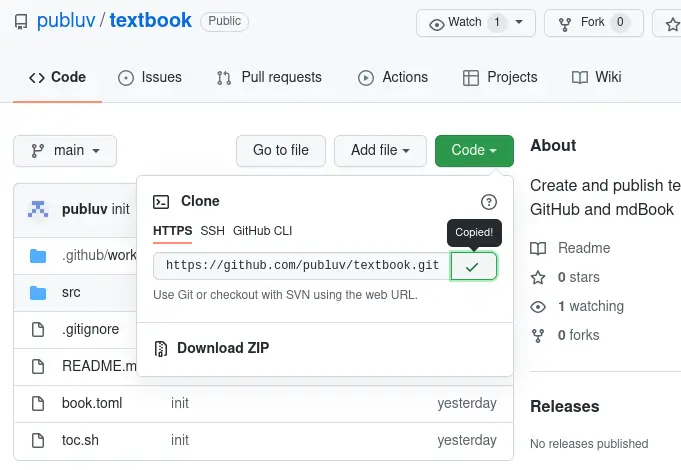Click the copy URL checkmark button
The height and width of the screenshot is (470, 681).
[473, 266]
